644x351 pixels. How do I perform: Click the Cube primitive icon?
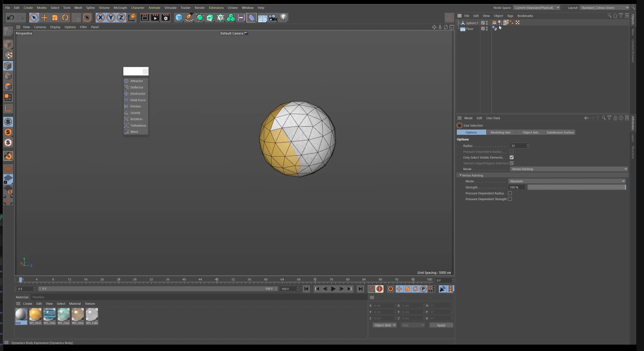(179, 18)
